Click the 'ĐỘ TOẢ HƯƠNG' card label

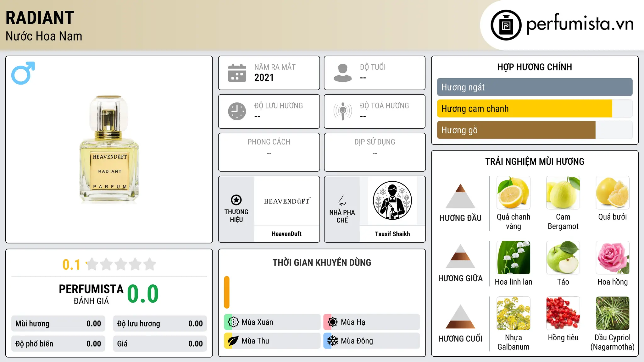385,106
